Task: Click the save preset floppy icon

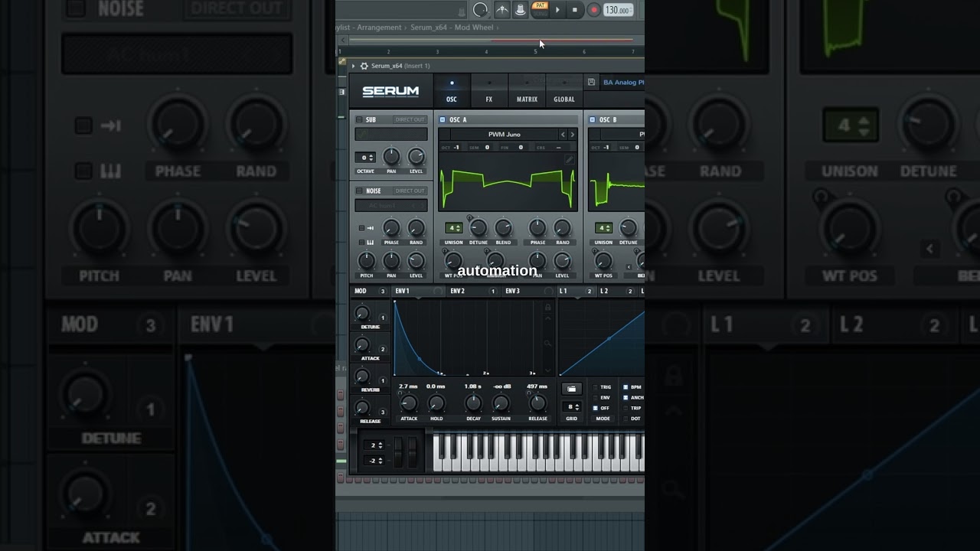Action: pyautogui.click(x=591, y=82)
